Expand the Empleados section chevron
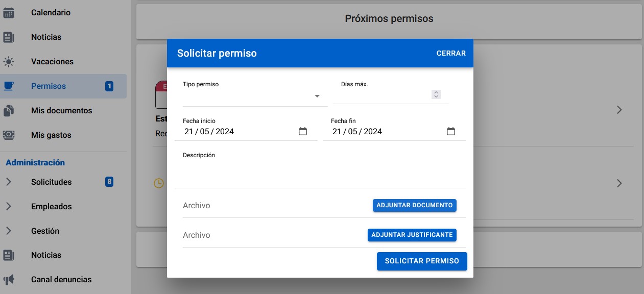The image size is (644, 294). pyautogui.click(x=9, y=207)
